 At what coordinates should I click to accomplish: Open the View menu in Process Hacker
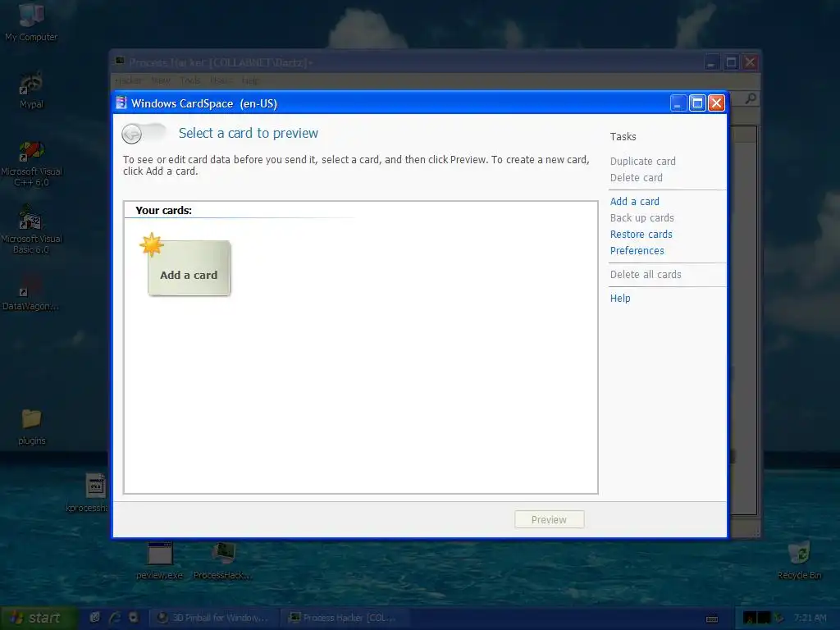pyautogui.click(x=160, y=80)
